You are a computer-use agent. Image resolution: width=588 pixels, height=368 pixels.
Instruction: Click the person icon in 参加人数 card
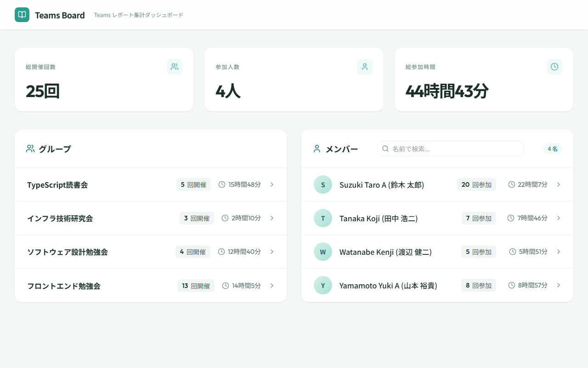click(365, 67)
